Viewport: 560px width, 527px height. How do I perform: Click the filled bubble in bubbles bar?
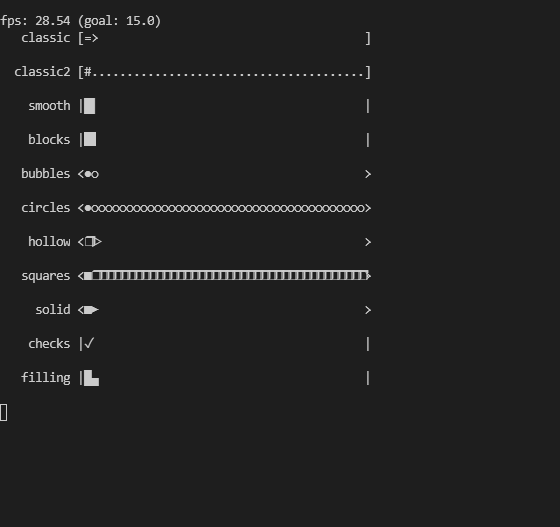point(88,174)
